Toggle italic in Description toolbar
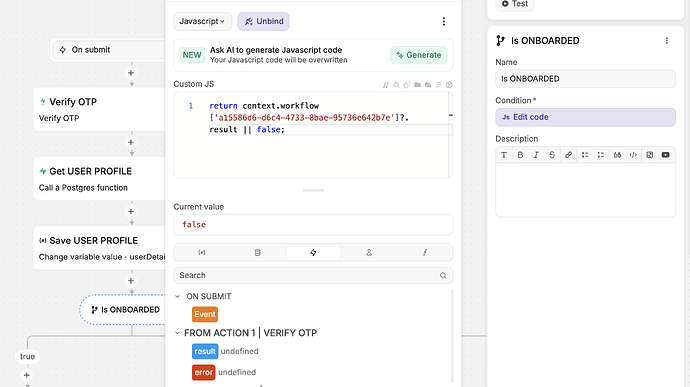Image resolution: width=690 pixels, height=387 pixels. tap(536, 155)
